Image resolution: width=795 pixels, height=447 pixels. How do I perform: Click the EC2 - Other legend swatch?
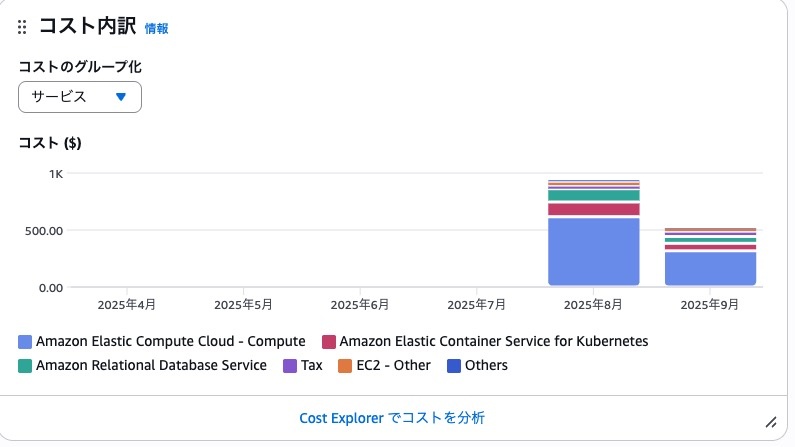tap(345, 366)
